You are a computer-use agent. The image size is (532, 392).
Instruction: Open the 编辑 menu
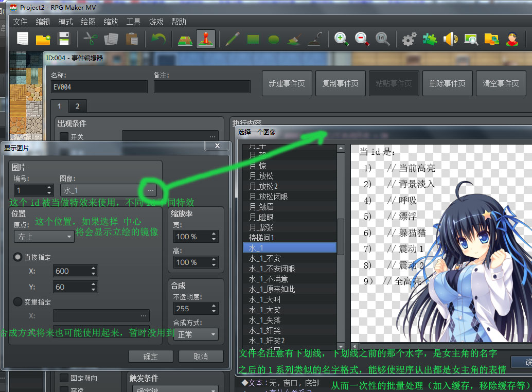click(x=43, y=22)
